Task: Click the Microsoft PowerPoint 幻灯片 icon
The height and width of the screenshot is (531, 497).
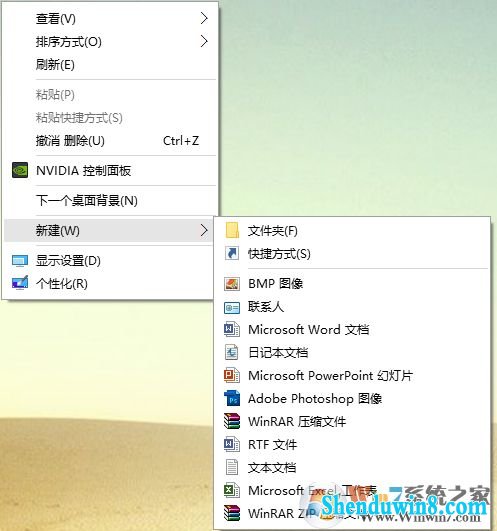Action: pos(232,375)
